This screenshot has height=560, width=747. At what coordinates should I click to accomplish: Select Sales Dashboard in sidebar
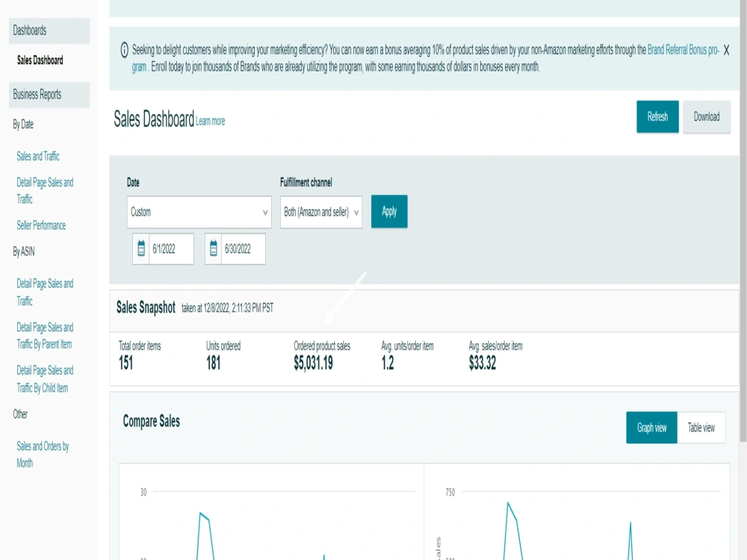coord(40,60)
